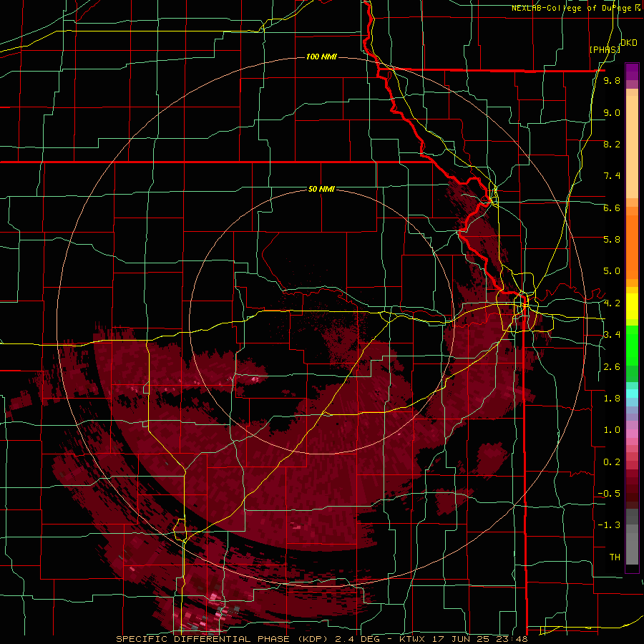Click the 8.2 scale value
644x644 pixels.
coord(612,145)
